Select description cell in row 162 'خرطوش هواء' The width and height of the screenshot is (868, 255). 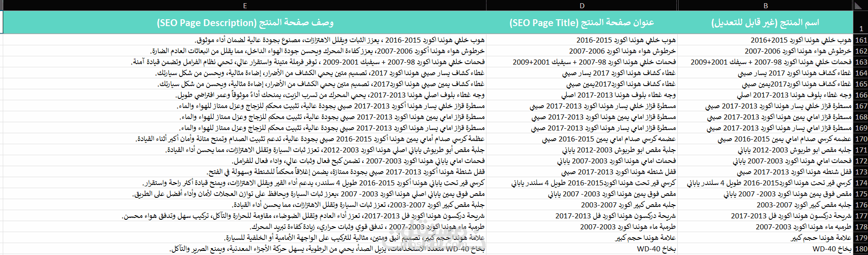click(x=245, y=51)
